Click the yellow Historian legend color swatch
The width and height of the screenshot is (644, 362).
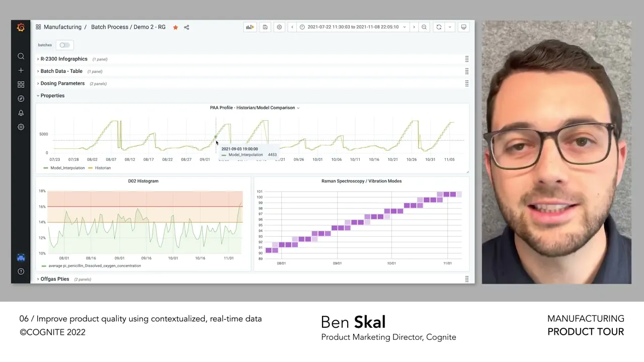91,168
